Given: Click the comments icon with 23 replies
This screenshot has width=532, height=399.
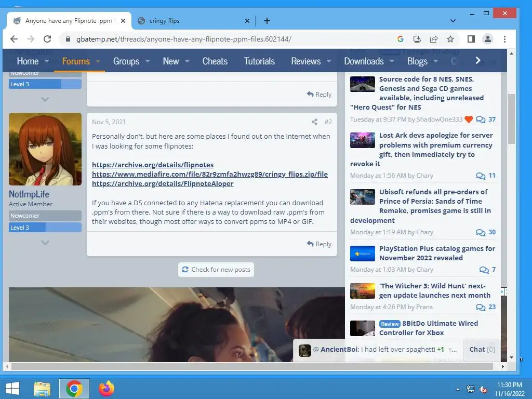Looking at the screenshot, I should pyautogui.click(x=481, y=307).
